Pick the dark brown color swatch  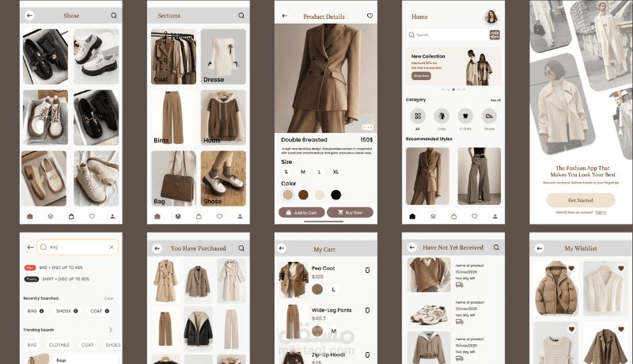304,195
